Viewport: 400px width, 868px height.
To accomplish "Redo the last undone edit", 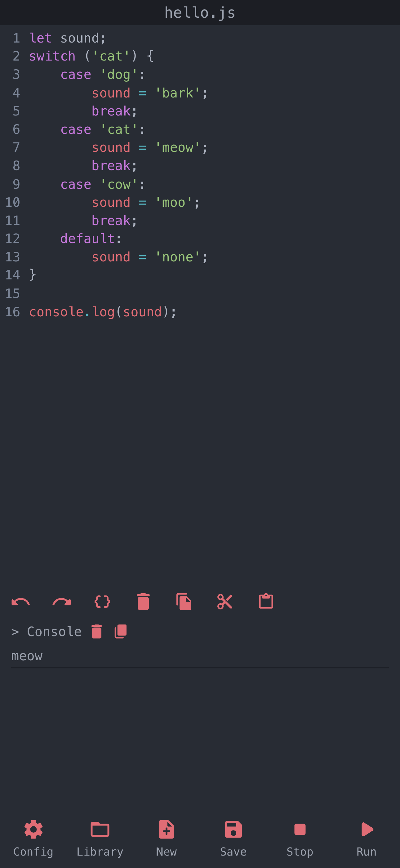I will point(62,602).
